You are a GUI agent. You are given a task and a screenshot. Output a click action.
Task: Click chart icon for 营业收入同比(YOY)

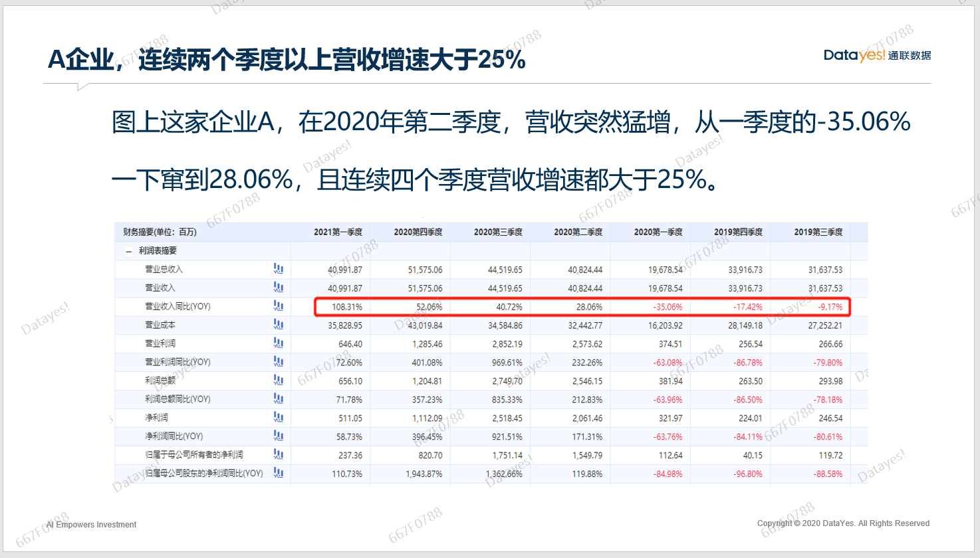point(278,306)
